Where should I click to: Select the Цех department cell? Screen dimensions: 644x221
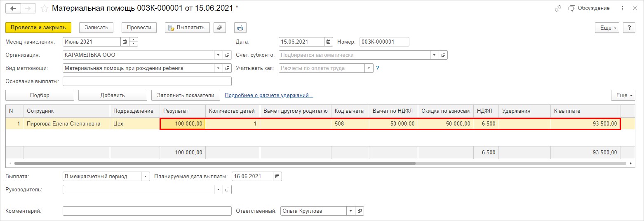pyautogui.click(x=134, y=123)
